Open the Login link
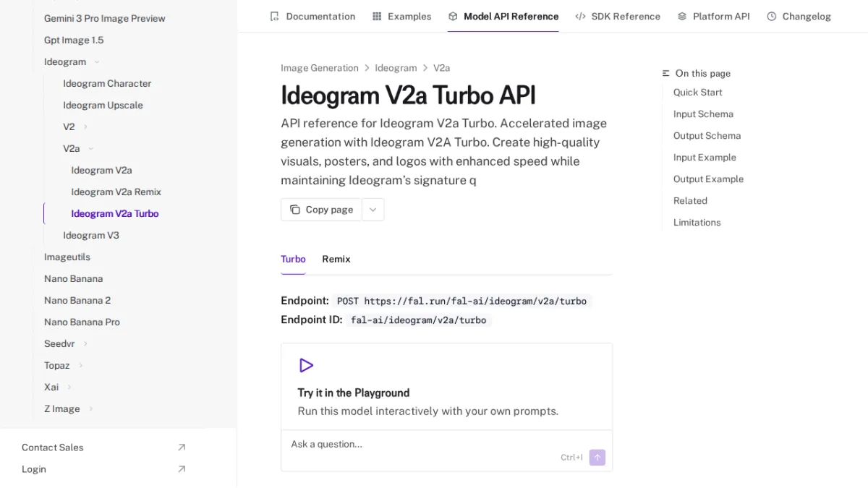Image resolution: width=868 pixels, height=488 pixels. coord(103,469)
